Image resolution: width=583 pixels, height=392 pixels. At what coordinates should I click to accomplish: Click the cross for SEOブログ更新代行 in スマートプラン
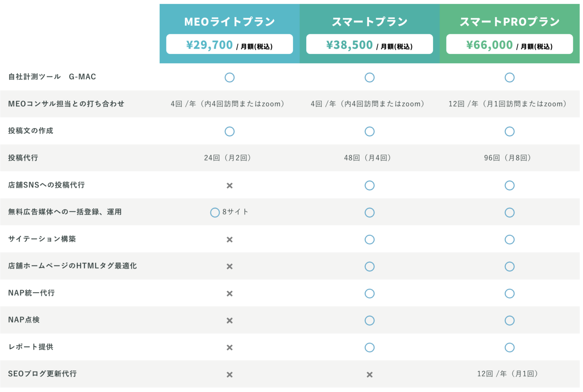point(370,375)
